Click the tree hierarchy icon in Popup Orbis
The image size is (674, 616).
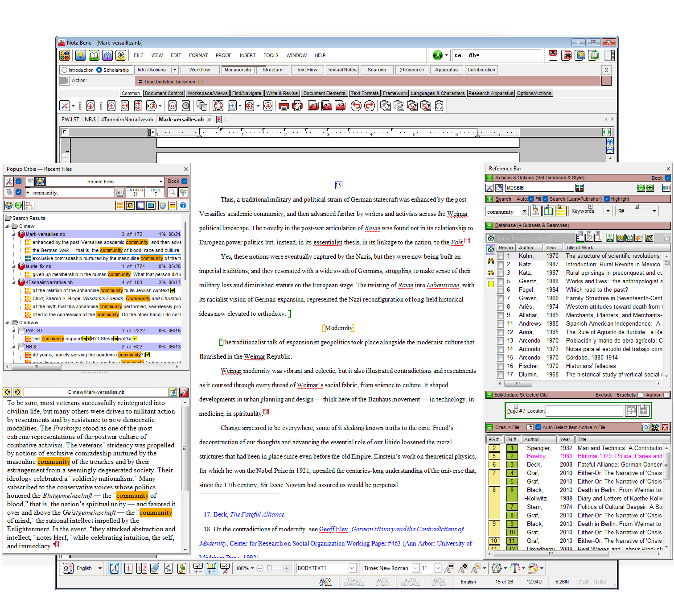click(x=29, y=205)
